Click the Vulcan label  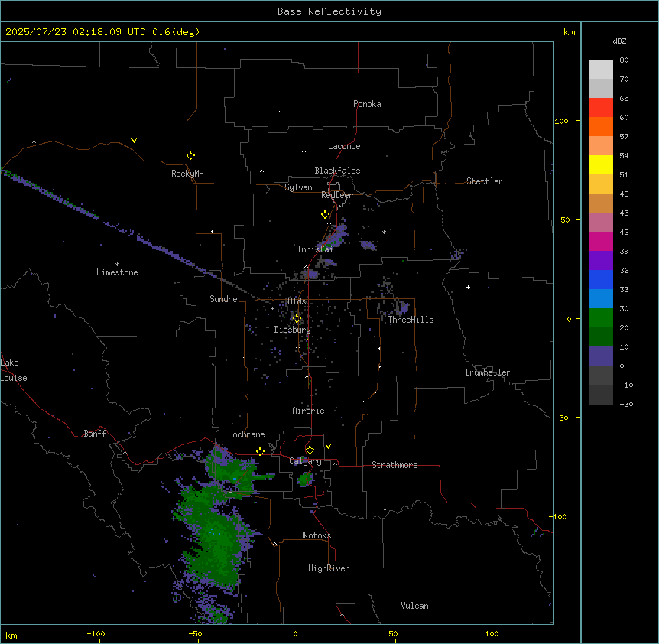pyautogui.click(x=415, y=606)
